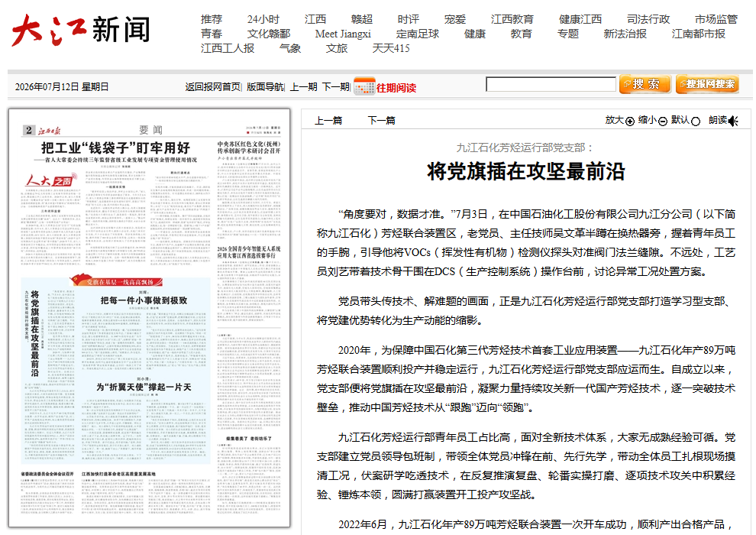Click the read-aloud speaker icon
This screenshot has width=756, height=535.
pyautogui.click(x=733, y=121)
